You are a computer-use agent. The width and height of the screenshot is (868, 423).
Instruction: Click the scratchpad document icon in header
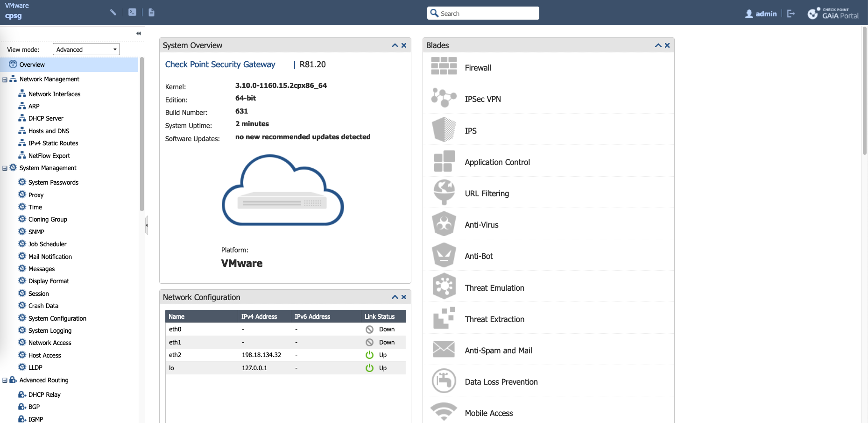coord(151,13)
